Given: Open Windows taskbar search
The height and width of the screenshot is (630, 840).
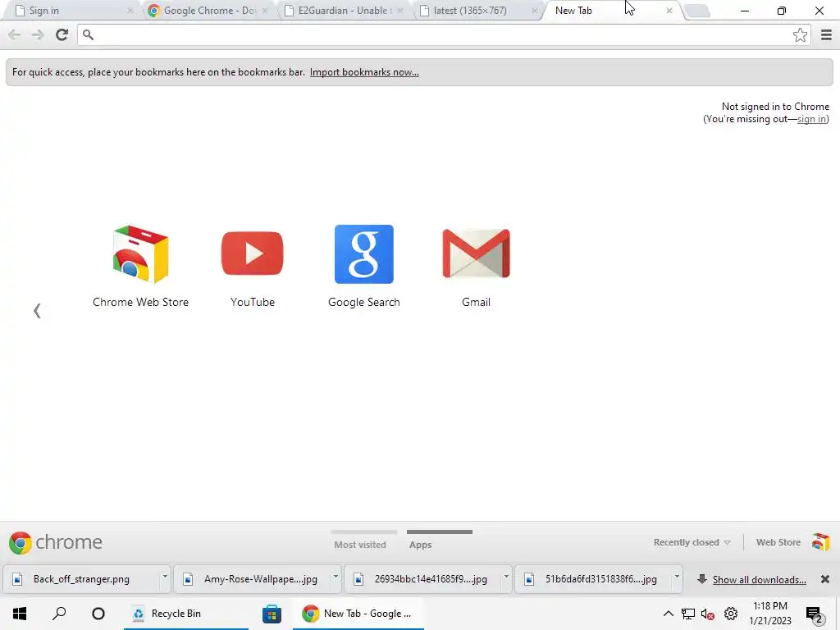Looking at the screenshot, I should (x=59, y=614).
